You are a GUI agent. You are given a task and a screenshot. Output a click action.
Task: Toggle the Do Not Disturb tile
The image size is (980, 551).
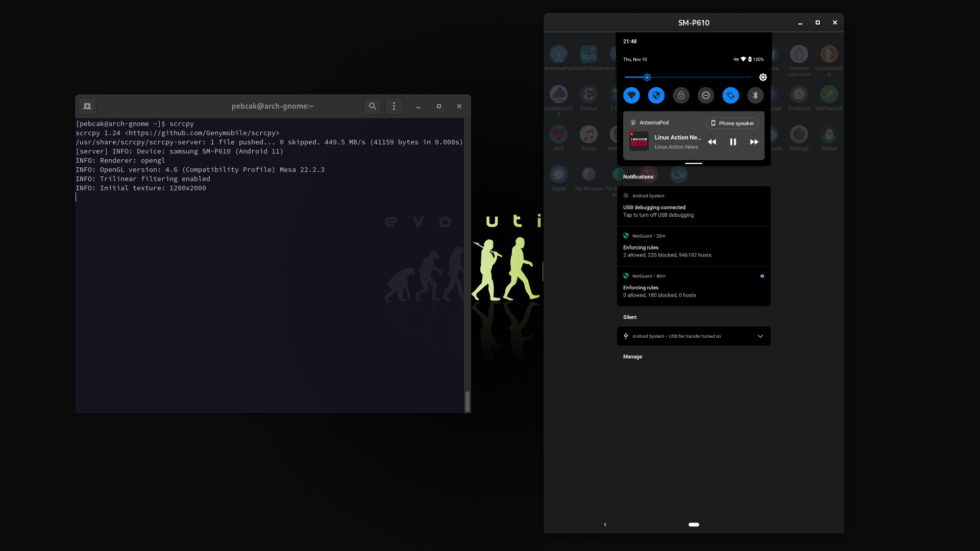pyautogui.click(x=706, y=95)
